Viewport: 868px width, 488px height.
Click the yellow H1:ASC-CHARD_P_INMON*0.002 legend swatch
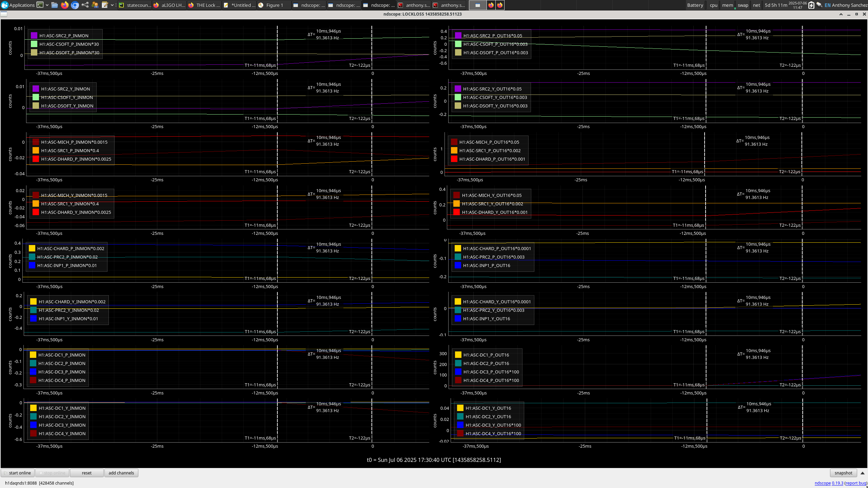point(32,248)
